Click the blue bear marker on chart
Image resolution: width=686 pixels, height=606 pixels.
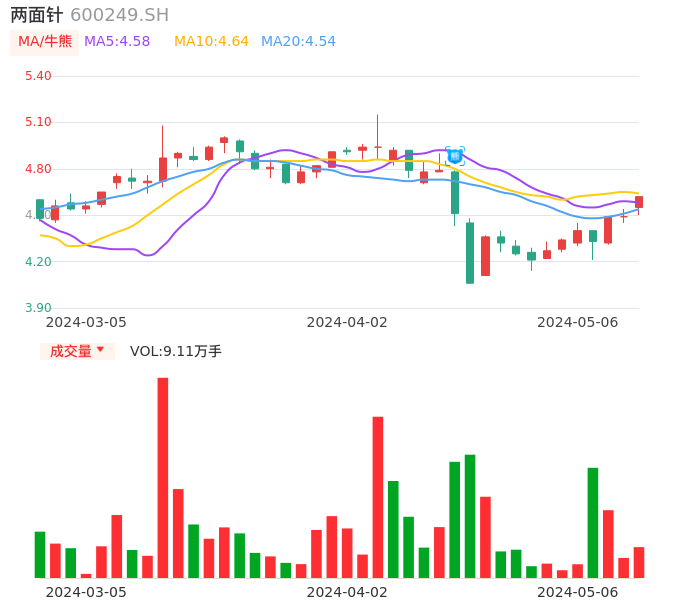(455, 156)
